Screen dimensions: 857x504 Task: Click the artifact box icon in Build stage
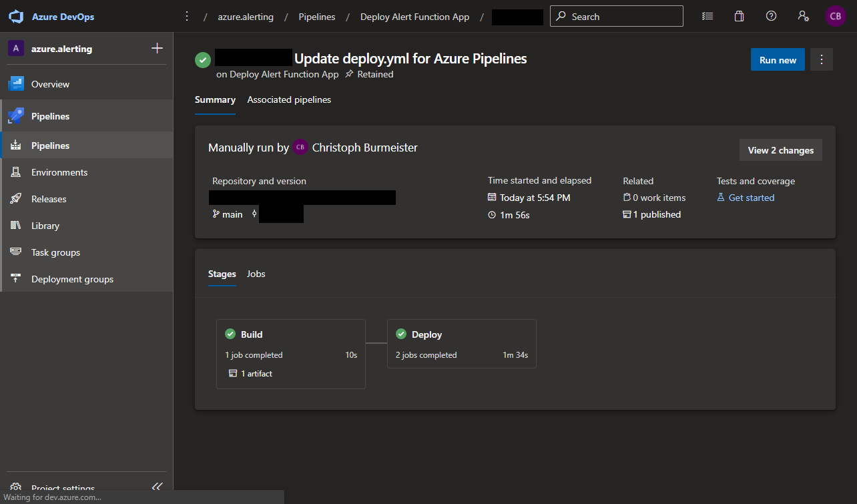point(232,374)
